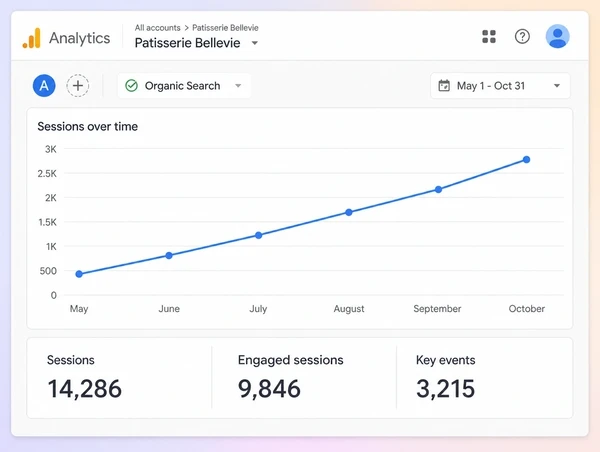This screenshot has width=600, height=452.
Task: Click the 'September' x-axis label
Action: click(437, 309)
